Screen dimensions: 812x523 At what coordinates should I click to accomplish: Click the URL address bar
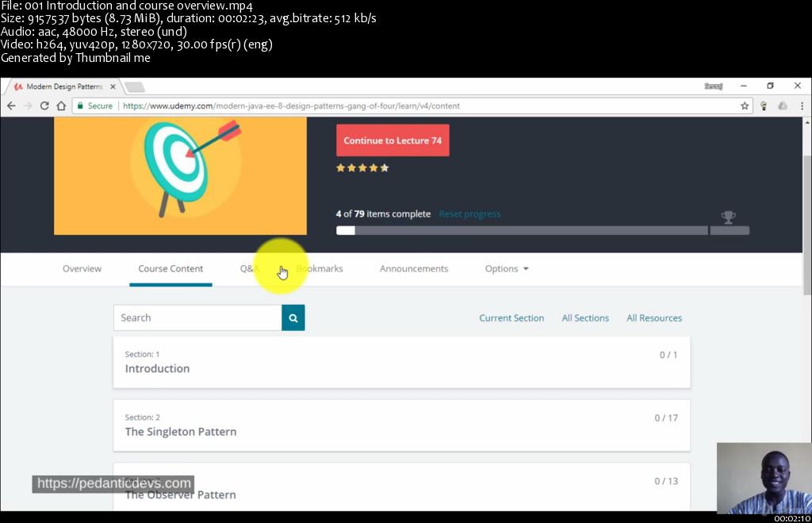point(412,106)
